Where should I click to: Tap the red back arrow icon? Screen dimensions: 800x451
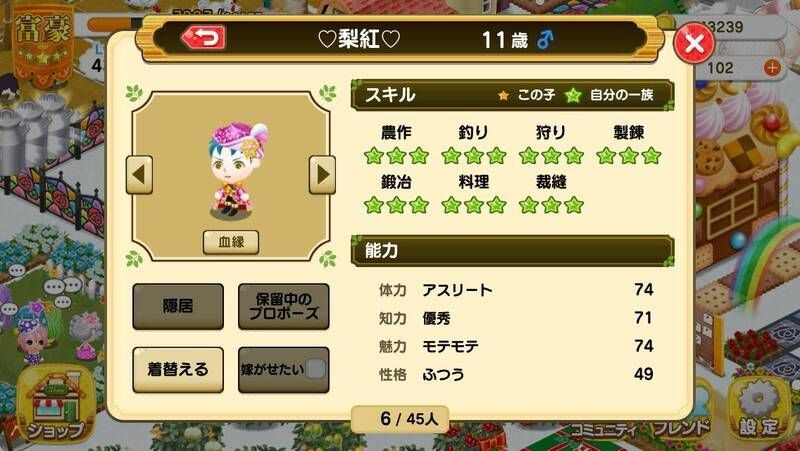coord(204,37)
